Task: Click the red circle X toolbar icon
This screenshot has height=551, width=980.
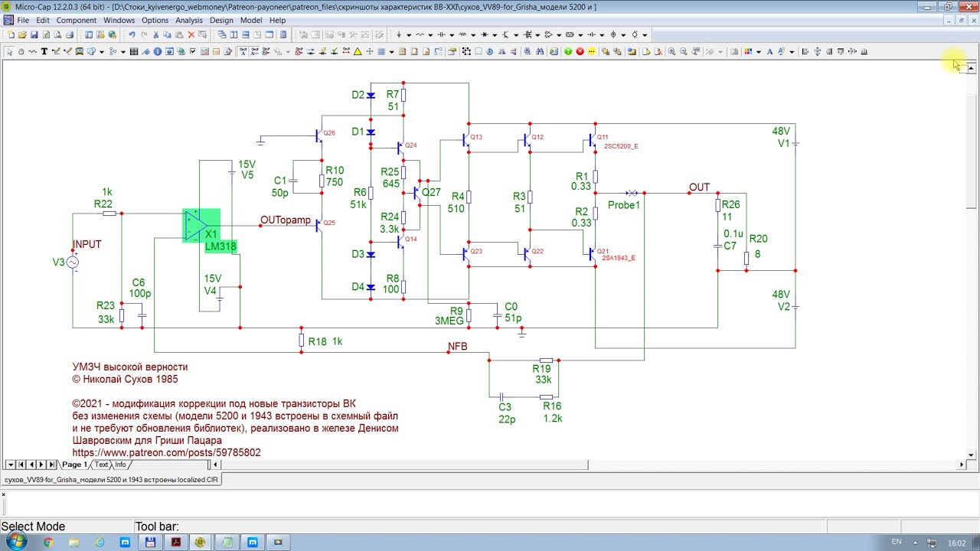Action: click(580, 51)
